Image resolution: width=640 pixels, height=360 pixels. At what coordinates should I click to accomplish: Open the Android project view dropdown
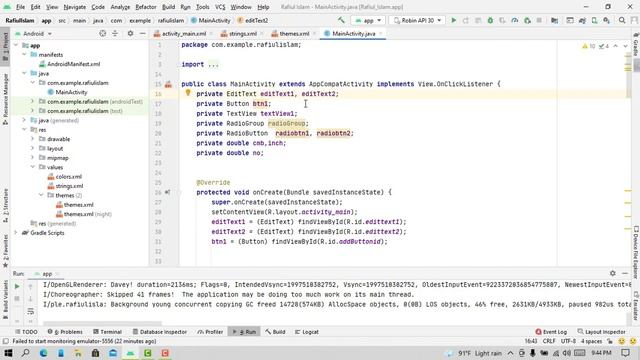tap(33, 33)
